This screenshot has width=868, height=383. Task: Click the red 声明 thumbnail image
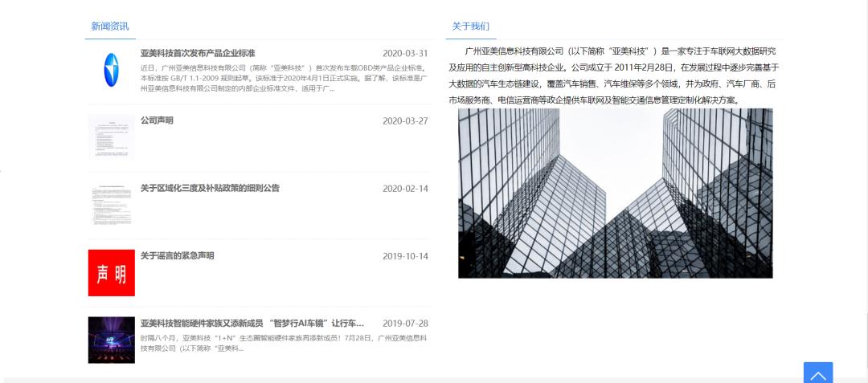click(111, 273)
